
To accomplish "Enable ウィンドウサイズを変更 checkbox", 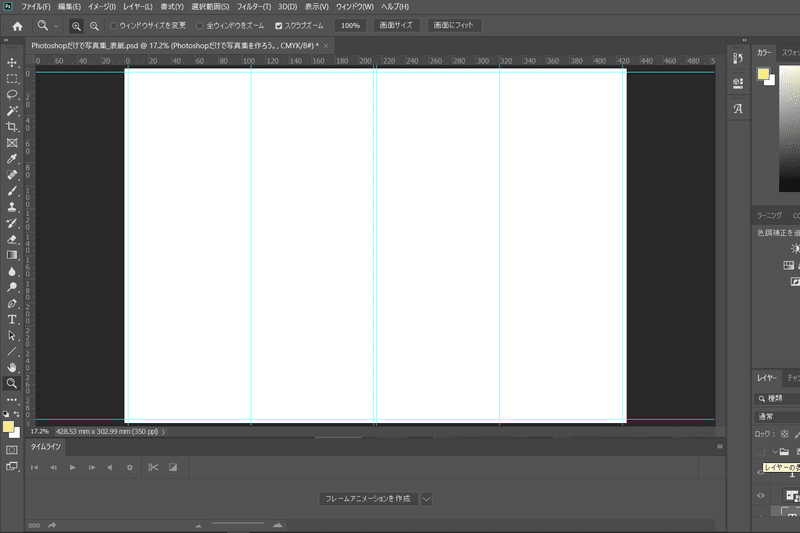I will [114, 26].
